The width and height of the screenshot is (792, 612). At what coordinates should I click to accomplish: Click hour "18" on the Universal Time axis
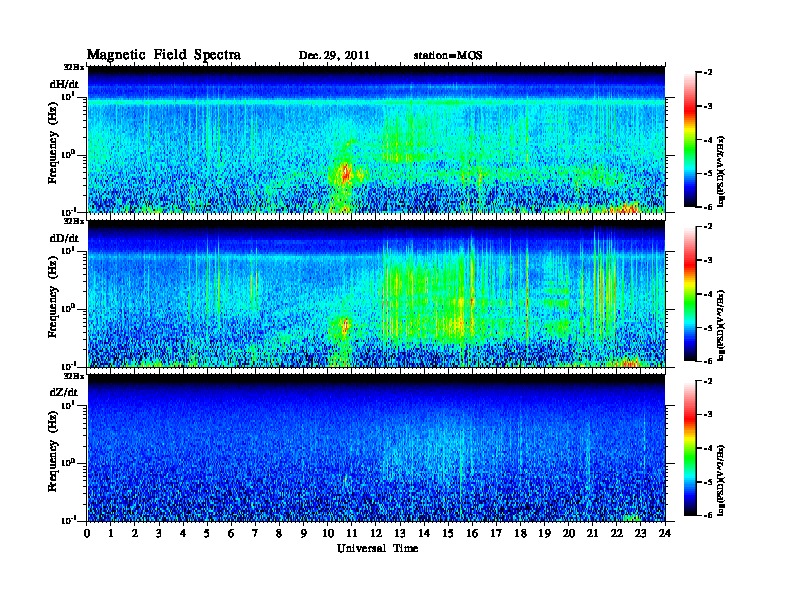(x=520, y=534)
